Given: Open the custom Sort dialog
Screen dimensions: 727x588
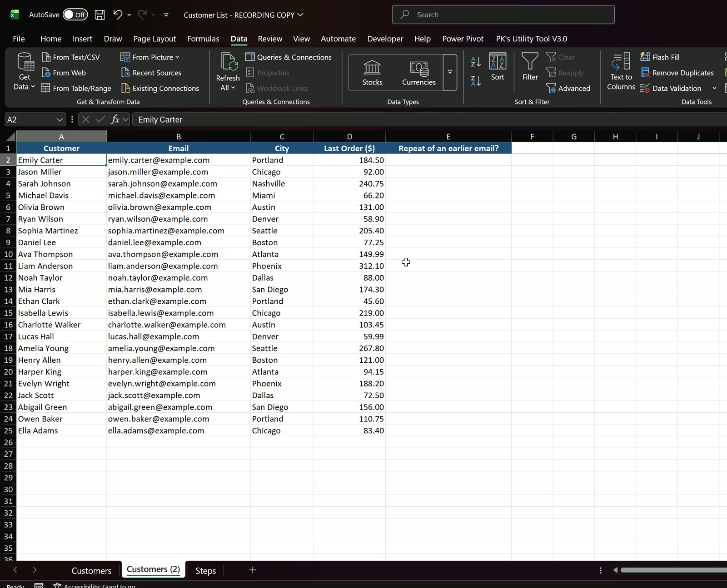Looking at the screenshot, I should (498, 67).
